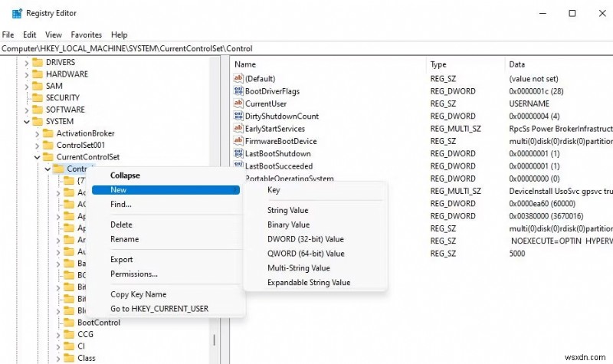The image size is (613, 364).
Task: Choose Export in the context menu
Action: [x=166, y=259]
